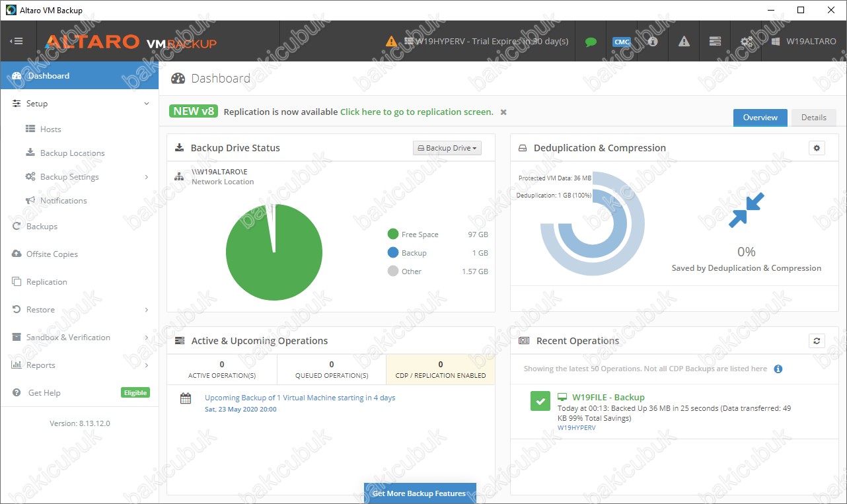This screenshot has width=847, height=504.
Task: Open Deduplication & Compression gear settings
Action: pyautogui.click(x=817, y=148)
